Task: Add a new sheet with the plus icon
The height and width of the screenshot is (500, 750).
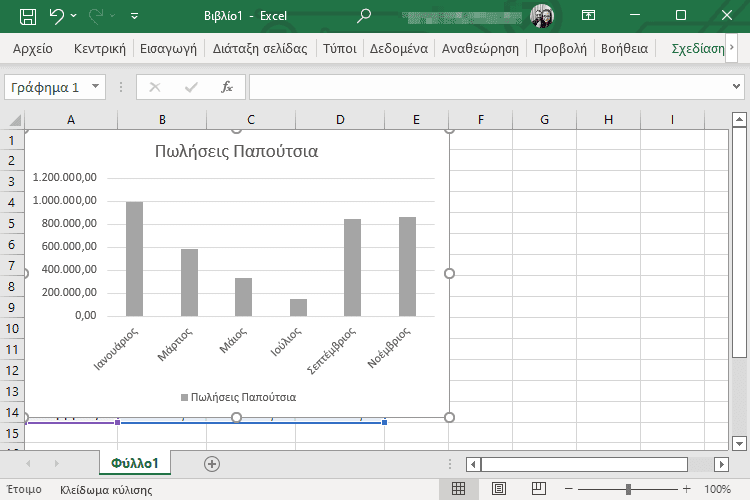Action: tap(211, 463)
